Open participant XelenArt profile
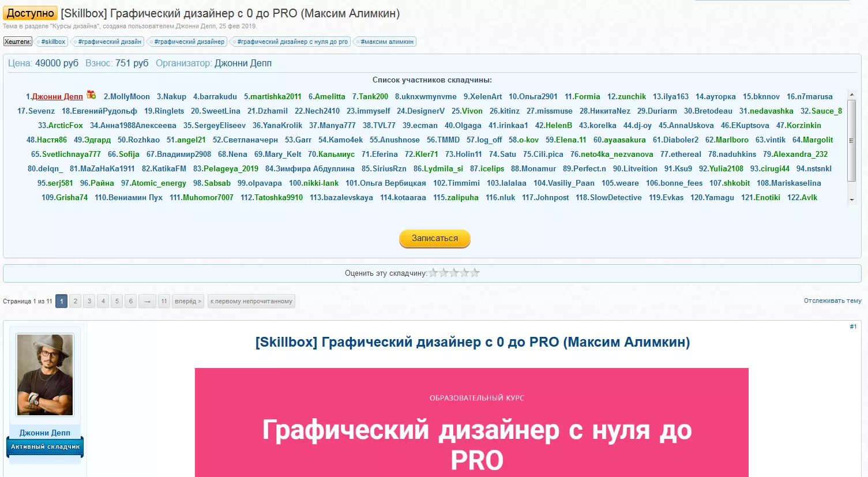The image size is (868, 477). click(486, 96)
